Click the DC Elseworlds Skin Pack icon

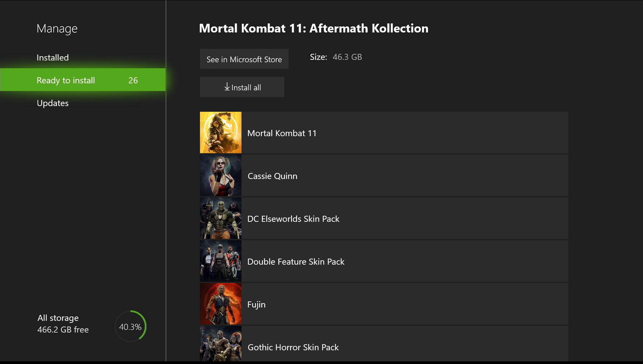pyautogui.click(x=221, y=218)
